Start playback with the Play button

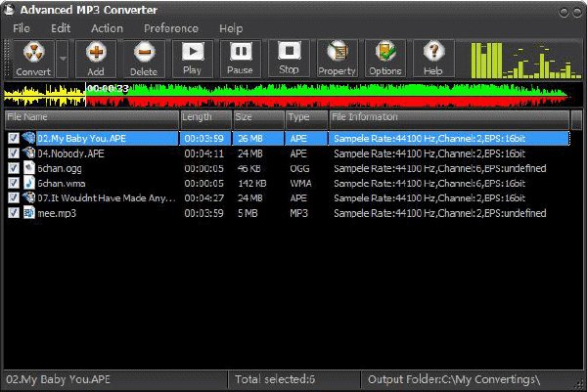coord(193,59)
